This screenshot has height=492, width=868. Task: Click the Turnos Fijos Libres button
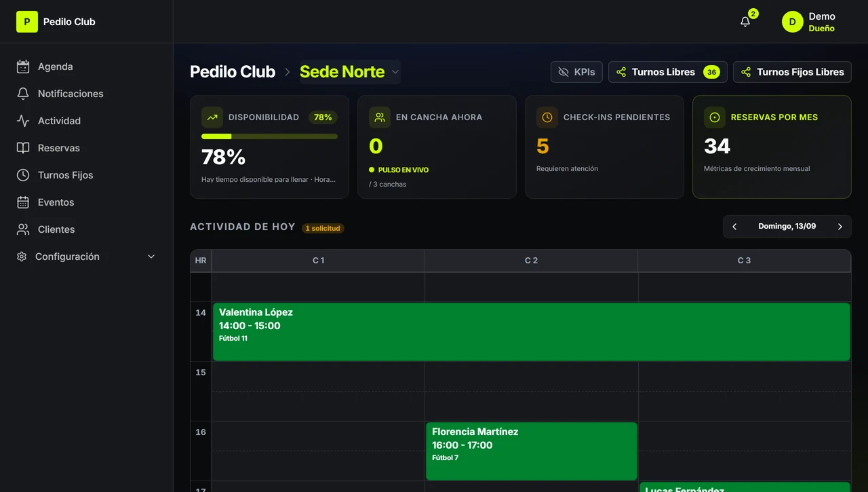tap(792, 72)
